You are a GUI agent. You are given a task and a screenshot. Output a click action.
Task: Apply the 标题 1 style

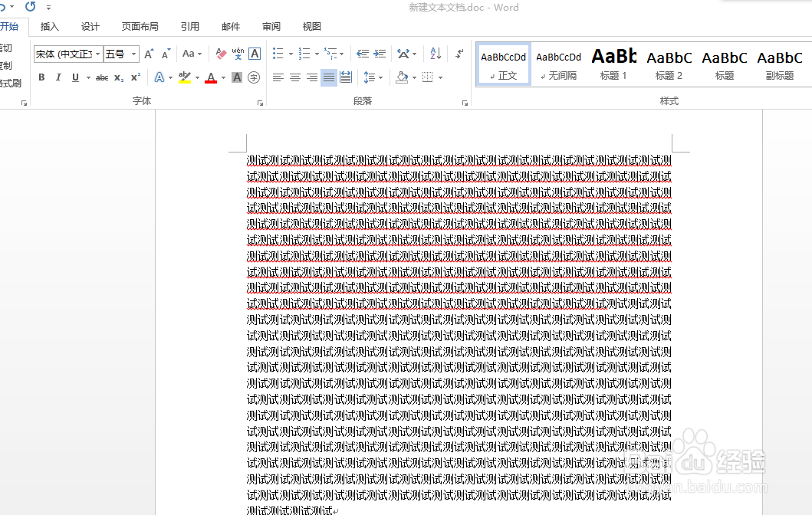pos(613,64)
